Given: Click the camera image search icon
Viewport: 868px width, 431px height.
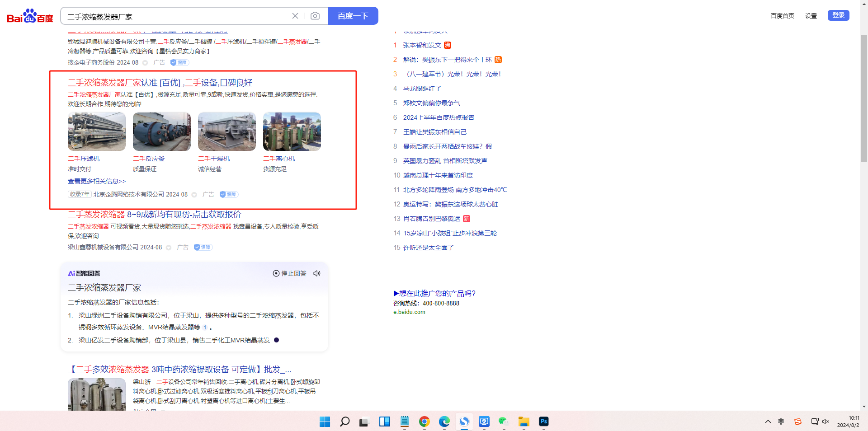Looking at the screenshot, I should point(315,16).
